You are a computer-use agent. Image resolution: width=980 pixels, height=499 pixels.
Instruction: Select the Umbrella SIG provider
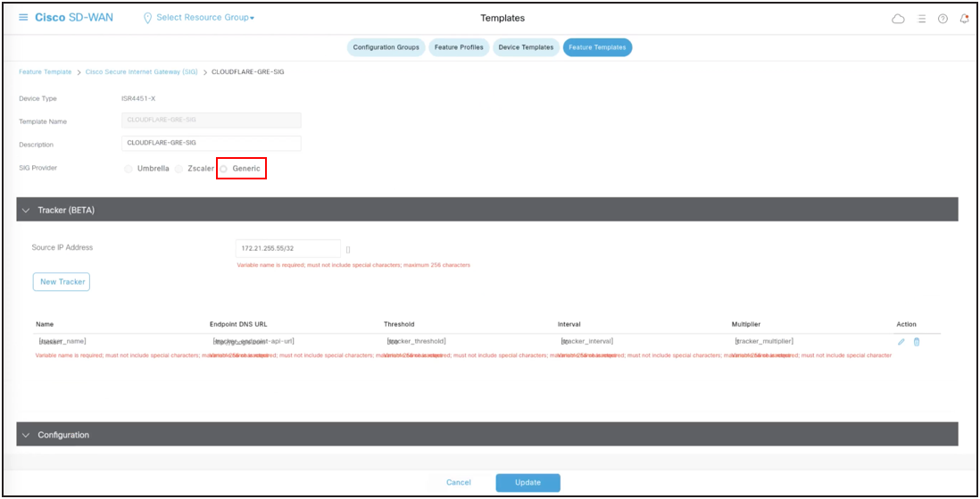pos(129,169)
